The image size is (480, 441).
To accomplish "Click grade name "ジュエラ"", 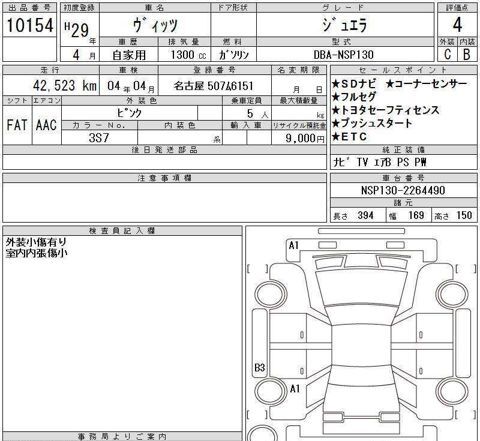I will pyautogui.click(x=345, y=25).
